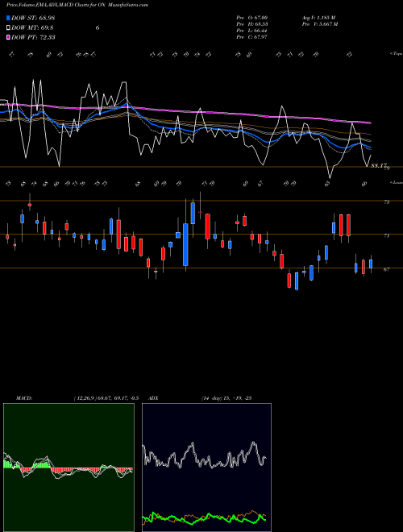The height and width of the screenshot is (532, 403).
Task: Click the chart title for ON MunafaSutra.com
Action: (77, 5)
